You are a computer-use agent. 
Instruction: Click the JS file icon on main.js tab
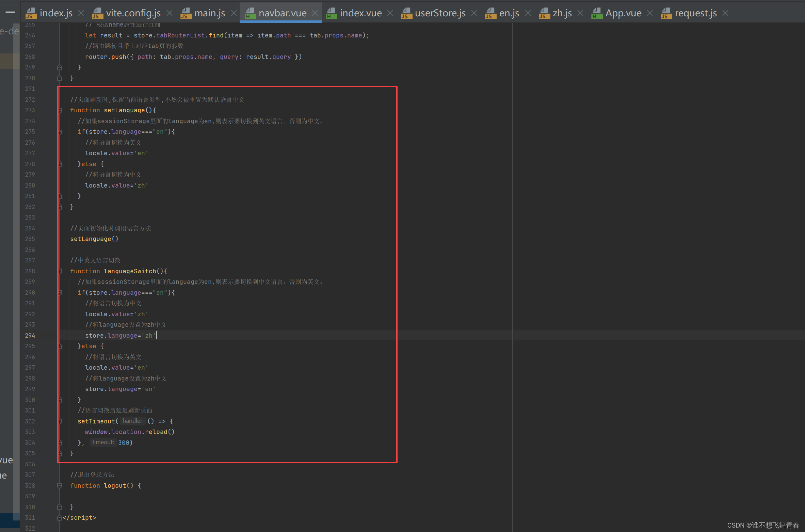point(186,13)
